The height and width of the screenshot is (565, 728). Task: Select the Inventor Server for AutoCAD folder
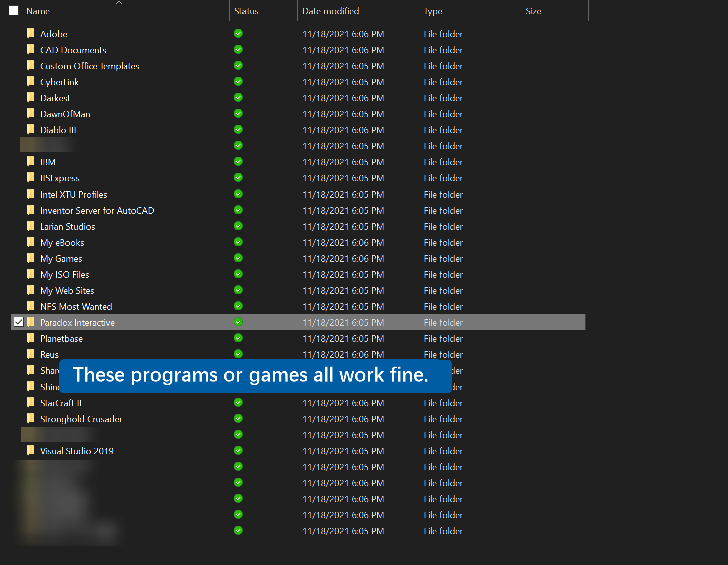coord(97,210)
